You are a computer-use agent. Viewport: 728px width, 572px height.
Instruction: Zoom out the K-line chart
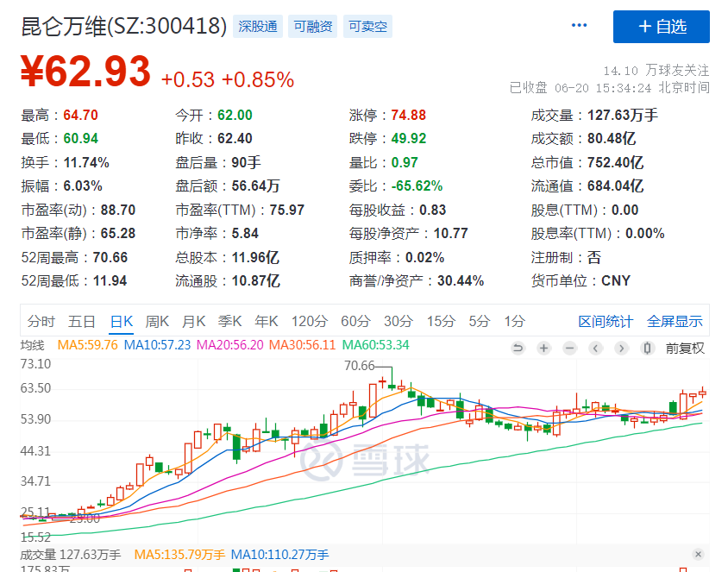[x=569, y=348]
